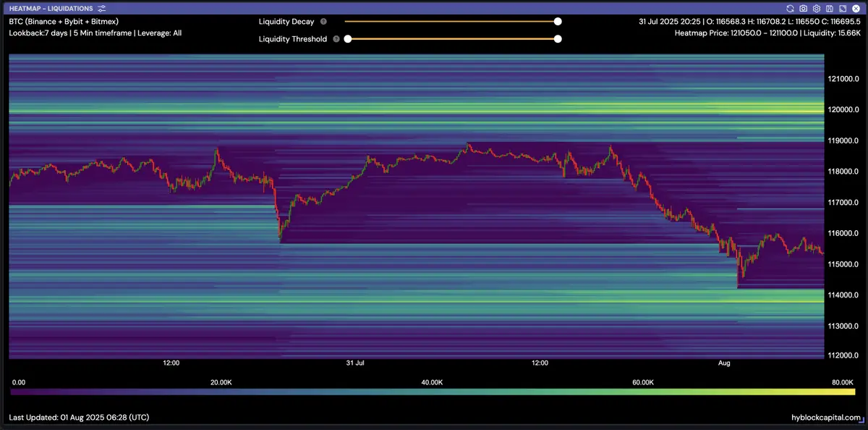Click the 112000.0 price axis label

coord(843,355)
